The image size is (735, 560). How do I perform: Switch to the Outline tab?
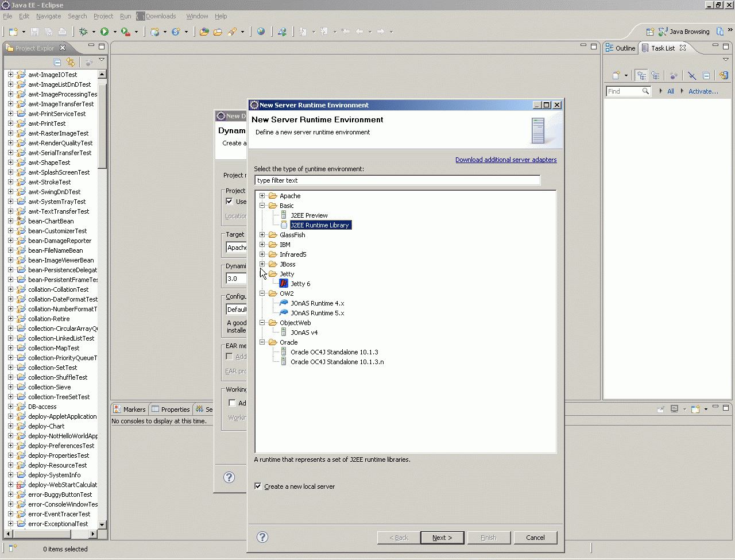621,48
